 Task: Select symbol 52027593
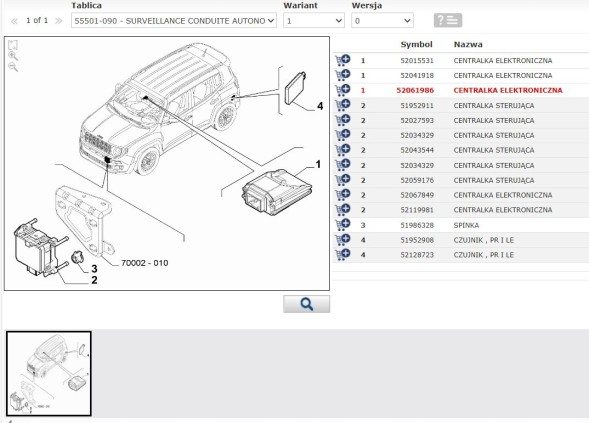(417, 121)
